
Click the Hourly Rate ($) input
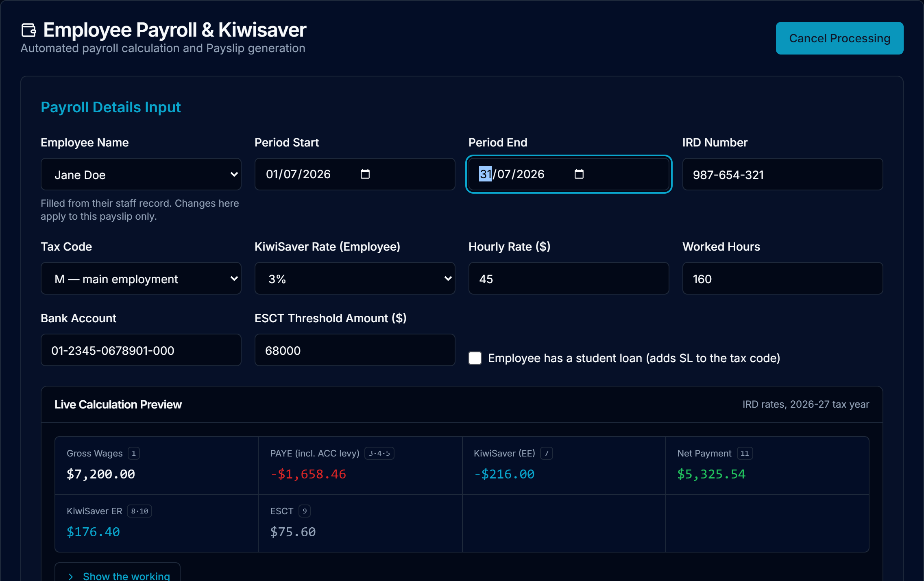pos(569,278)
